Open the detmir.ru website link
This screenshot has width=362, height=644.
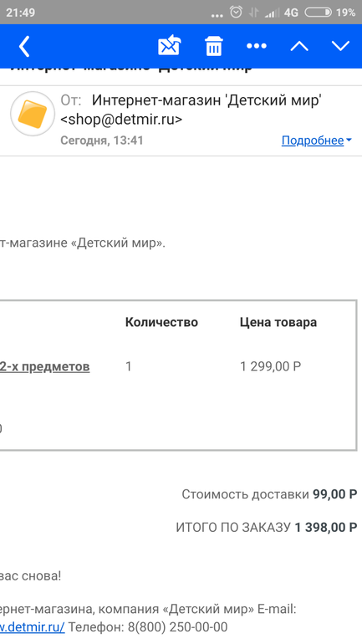pyautogui.click(x=33, y=627)
